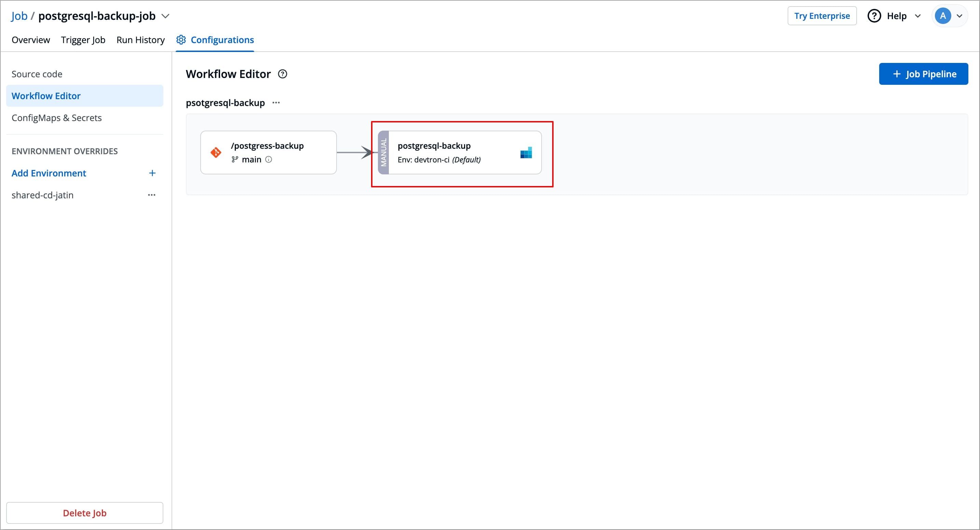Open the three-dot menu for shared-cd-jatin

coord(151,195)
